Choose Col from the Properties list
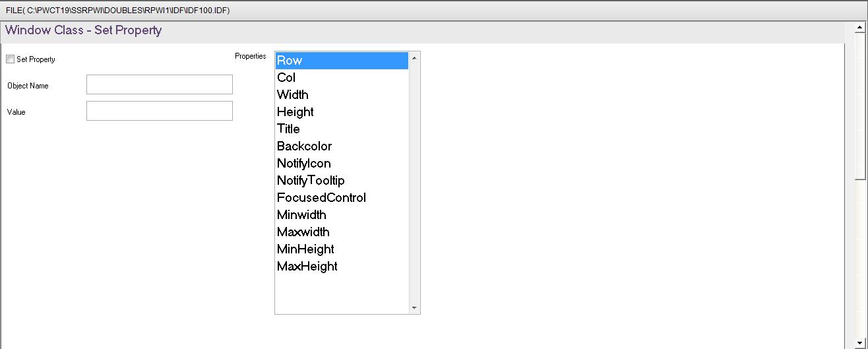This screenshot has height=349, width=868. pos(342,78)
